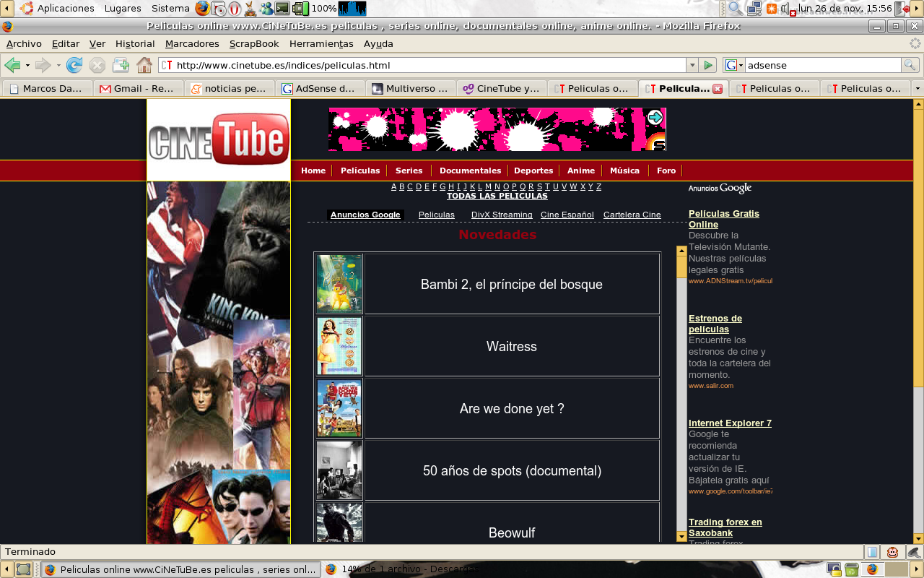
Task: Close the active Peliculas tab
Action: (x=718, y=89)
